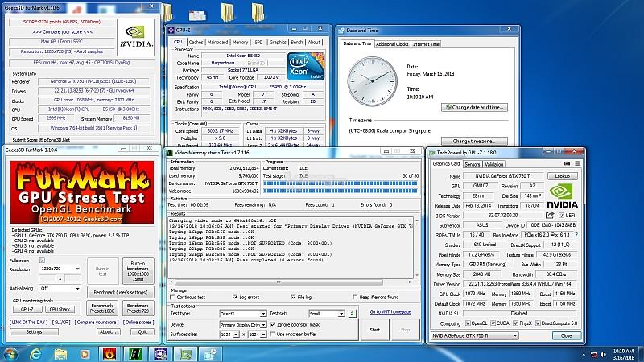Open the GPU-Z hamburger menu icon
Screen dimensions: 644x362
[x=577, y=163]
